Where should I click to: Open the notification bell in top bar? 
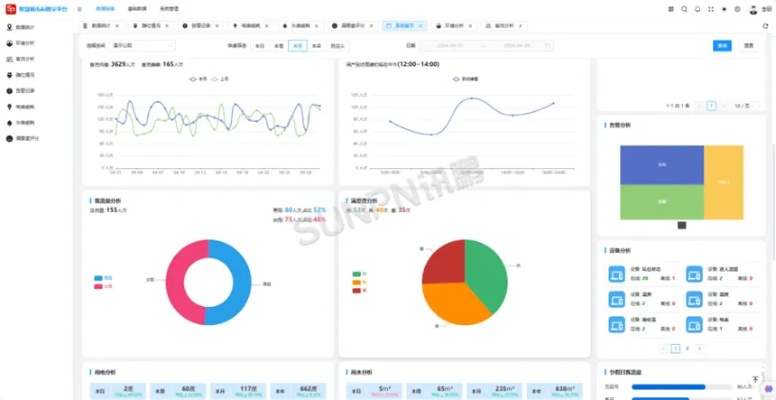click(697, 8)
